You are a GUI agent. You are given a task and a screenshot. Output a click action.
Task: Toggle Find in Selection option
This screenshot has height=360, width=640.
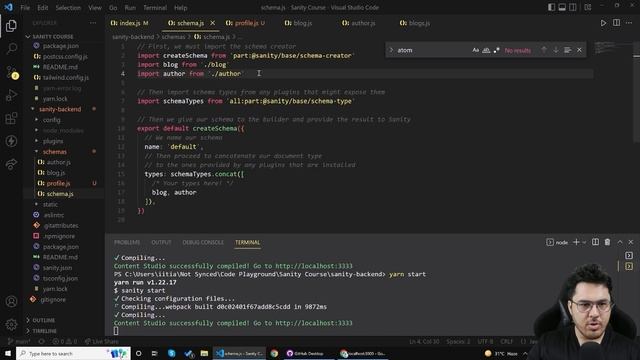(567, 50)
